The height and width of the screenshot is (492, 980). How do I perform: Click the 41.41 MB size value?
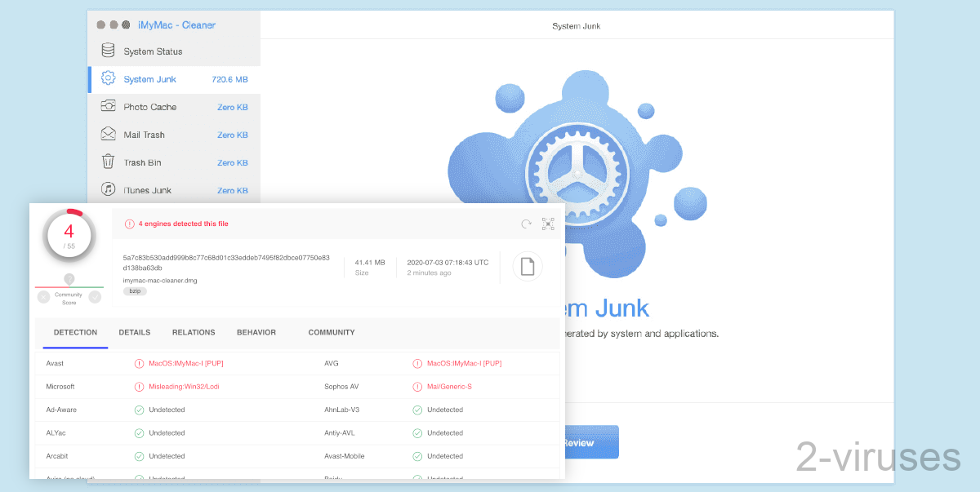click(370, 262)
